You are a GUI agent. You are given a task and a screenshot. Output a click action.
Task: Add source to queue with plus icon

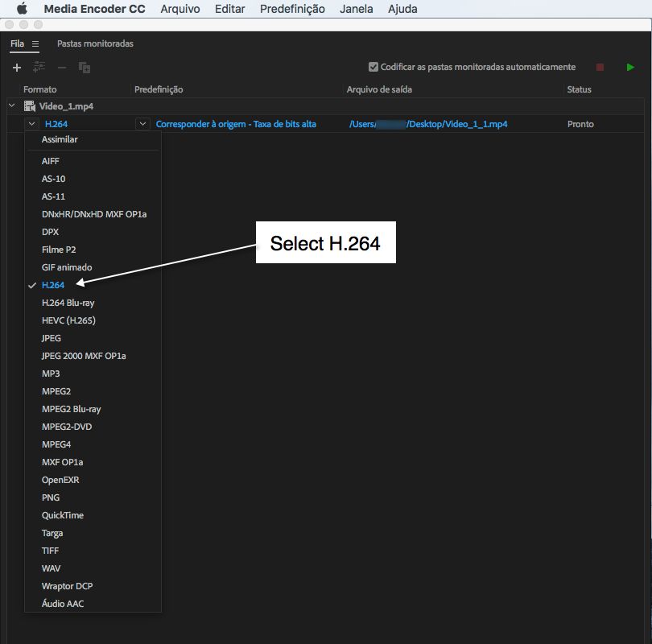(17, 68)
